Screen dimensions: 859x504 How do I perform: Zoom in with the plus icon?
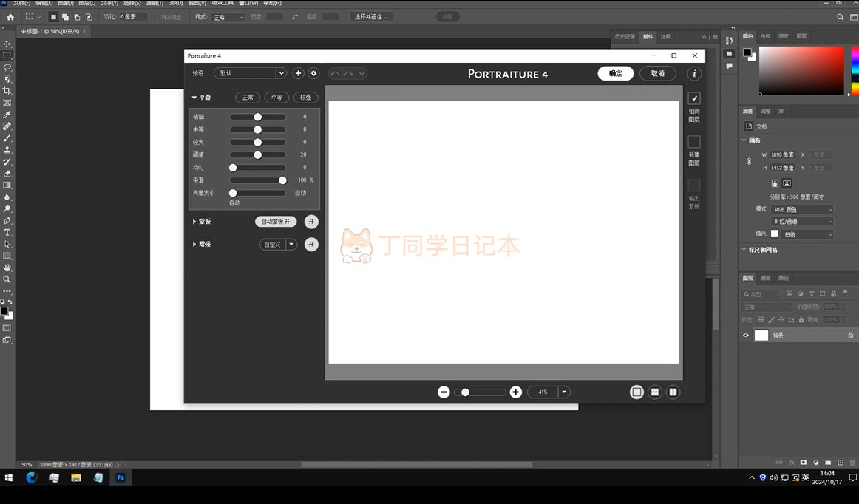point(516,392)
